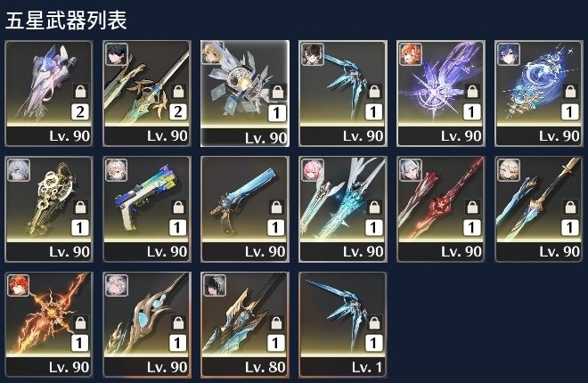
Task: Click the blue-haired character portrait icon
Action: click(509, 54)
